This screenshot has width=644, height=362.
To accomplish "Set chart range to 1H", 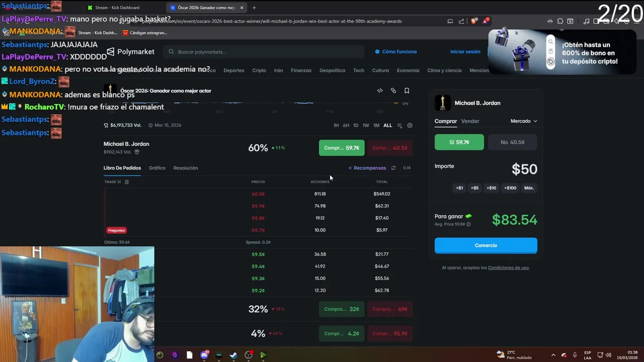I will coord(336,125).
